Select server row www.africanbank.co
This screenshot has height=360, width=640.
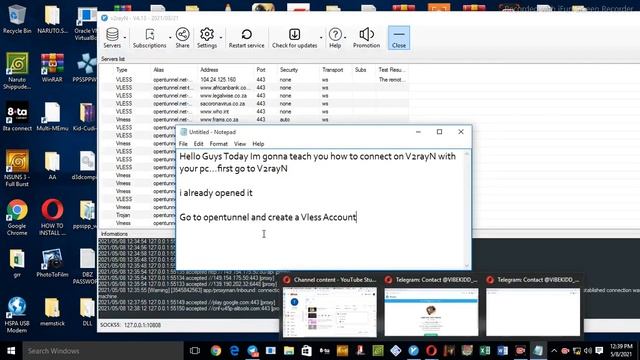coord(254,88)
